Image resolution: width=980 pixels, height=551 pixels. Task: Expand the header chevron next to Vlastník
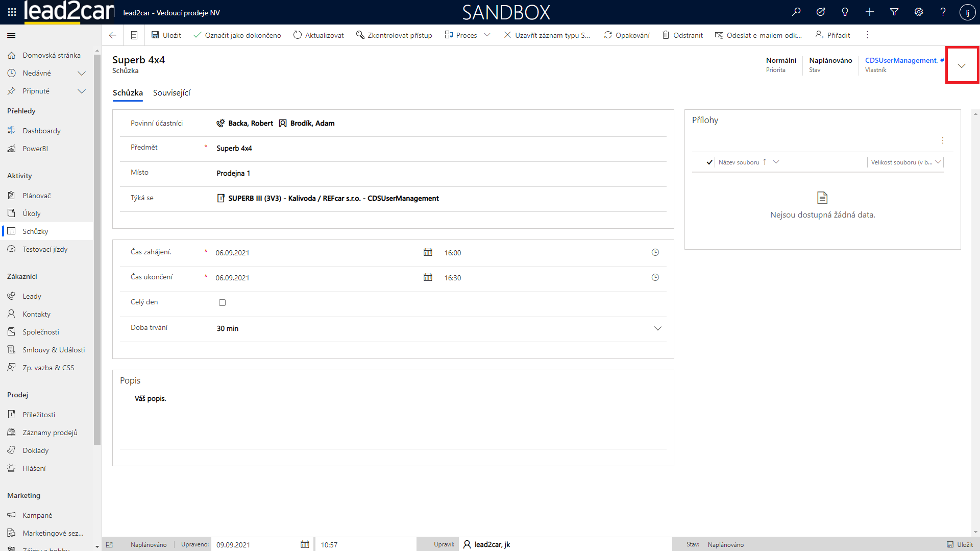coord(962,65)
